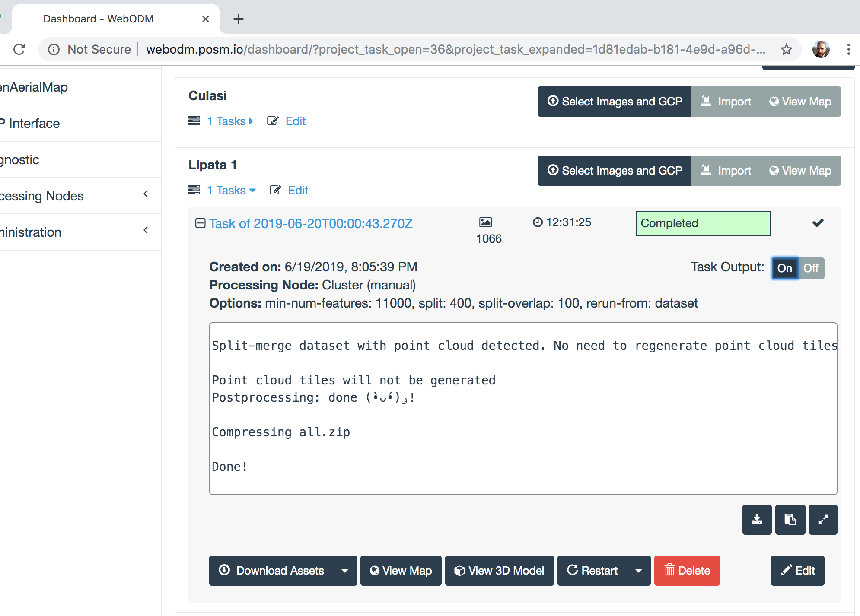
Task: Download the task output log
Action: pos(757,520)
